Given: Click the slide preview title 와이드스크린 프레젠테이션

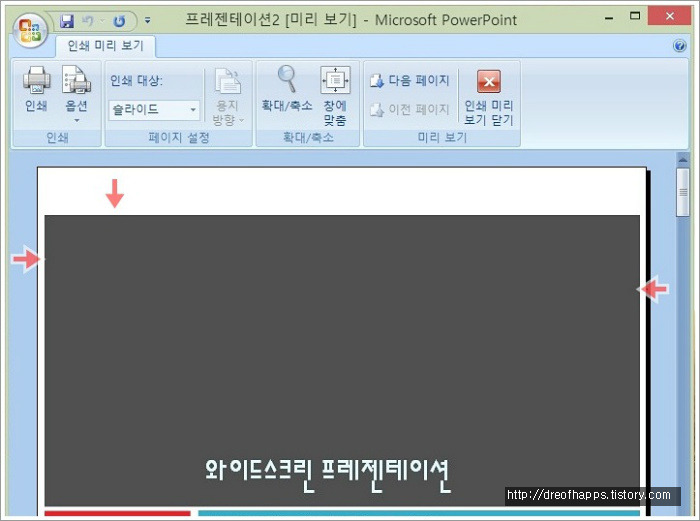Looking at the screenshot, I should 327,475.
